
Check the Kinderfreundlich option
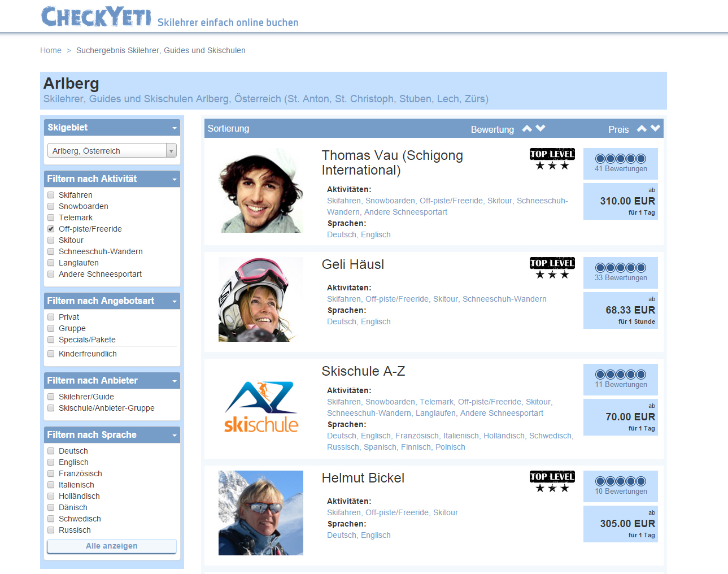(x=51, y=354)
